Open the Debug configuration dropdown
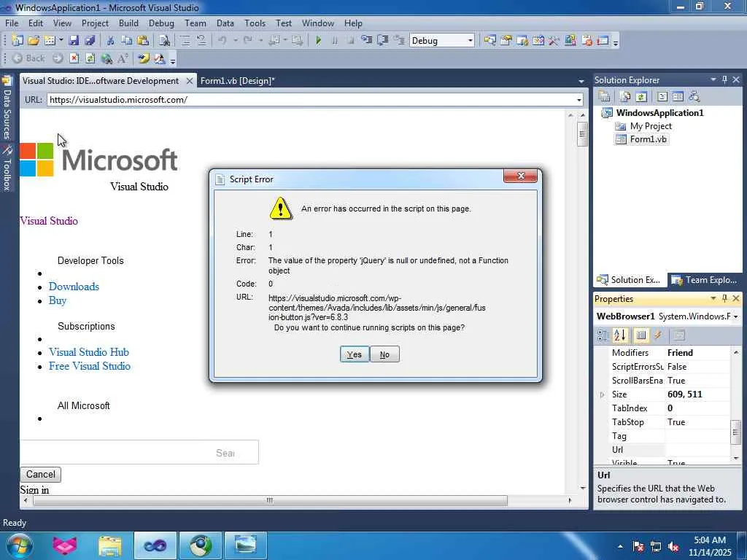The width and height of the screenshot is (747, 560). (x=470, y=41)
